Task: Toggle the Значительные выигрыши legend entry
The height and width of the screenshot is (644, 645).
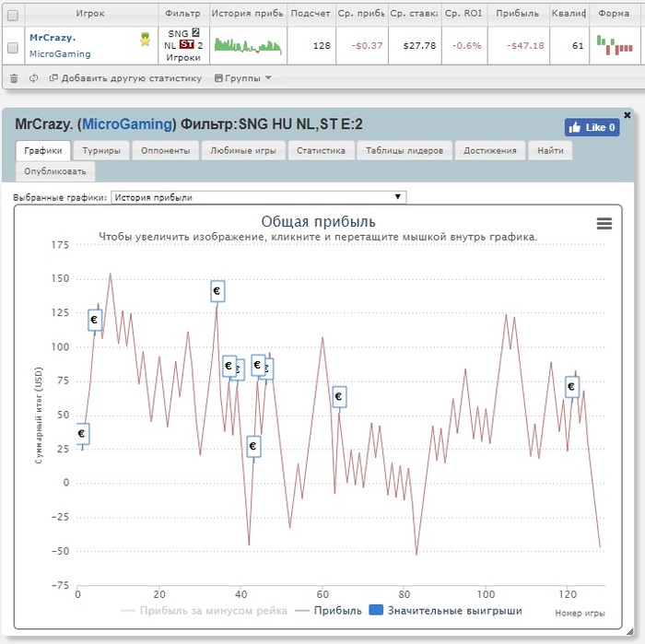Action: [x=446, y=611]
